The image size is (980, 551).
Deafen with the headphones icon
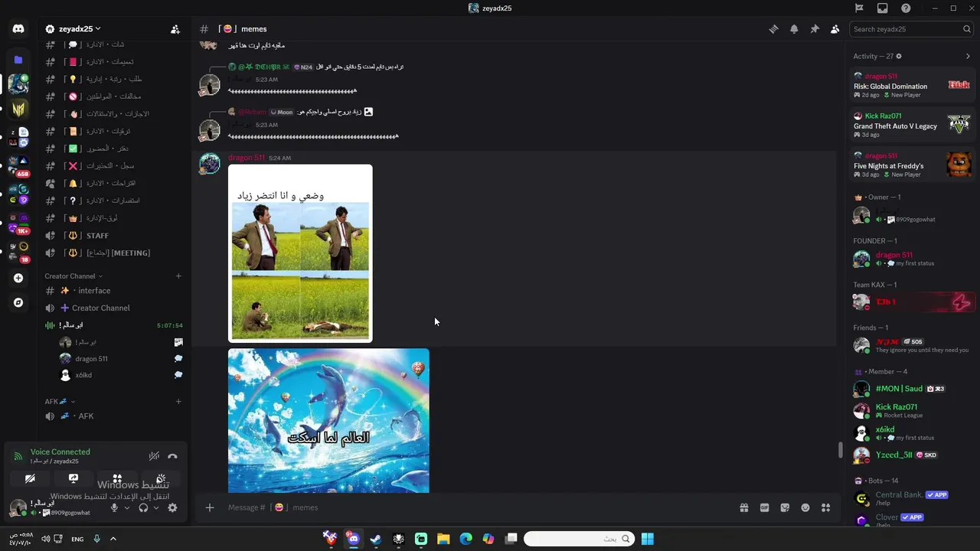143,507
